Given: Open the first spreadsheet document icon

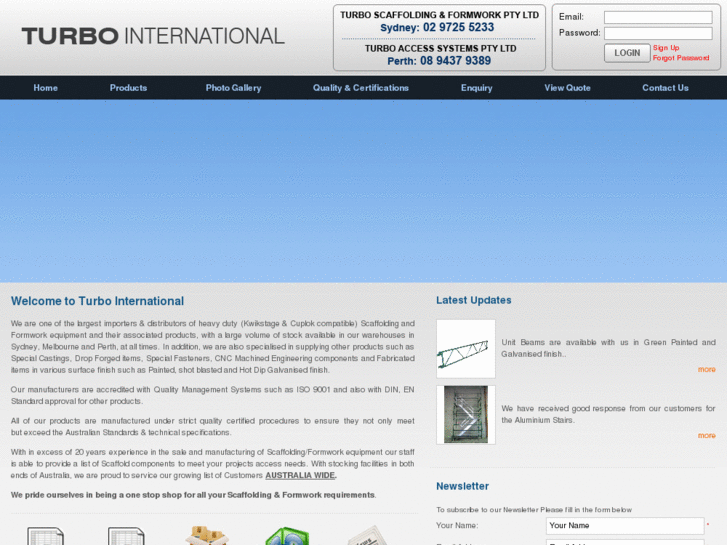Looking at the screenshot, I should tap(45, 536).
